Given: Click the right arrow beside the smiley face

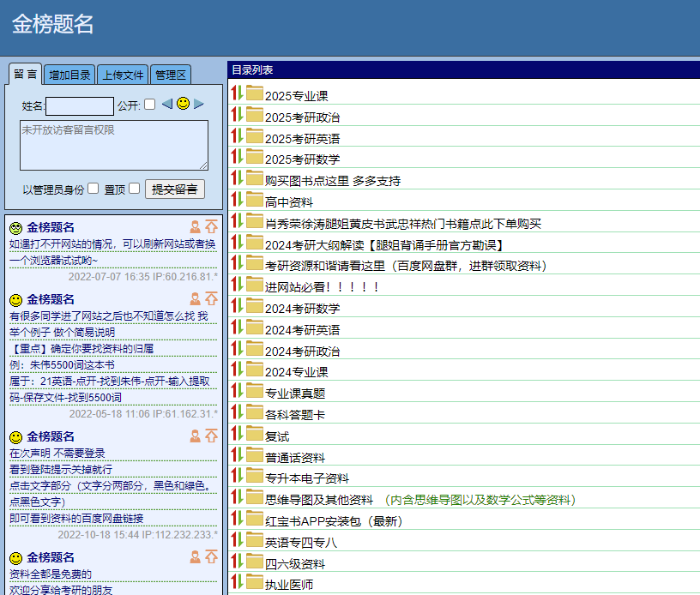Looking at the screenshot, I should coord(199,104).
